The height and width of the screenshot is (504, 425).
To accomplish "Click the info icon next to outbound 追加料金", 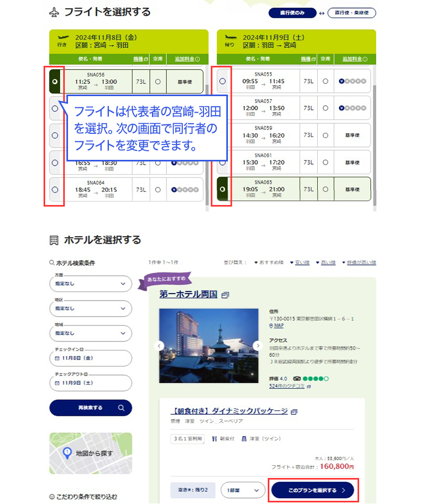I will pos(197,59).
